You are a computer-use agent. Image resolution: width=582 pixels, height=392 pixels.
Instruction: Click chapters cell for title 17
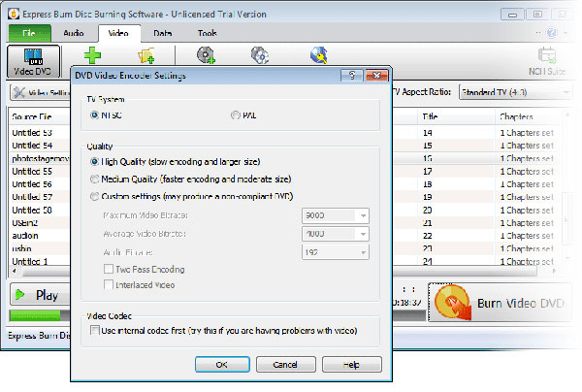coord(527,171)
